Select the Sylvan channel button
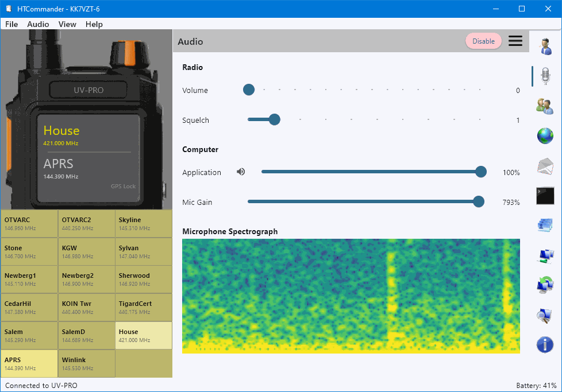Viewport: 562px width, 392px height. click(x=144, y=251)
